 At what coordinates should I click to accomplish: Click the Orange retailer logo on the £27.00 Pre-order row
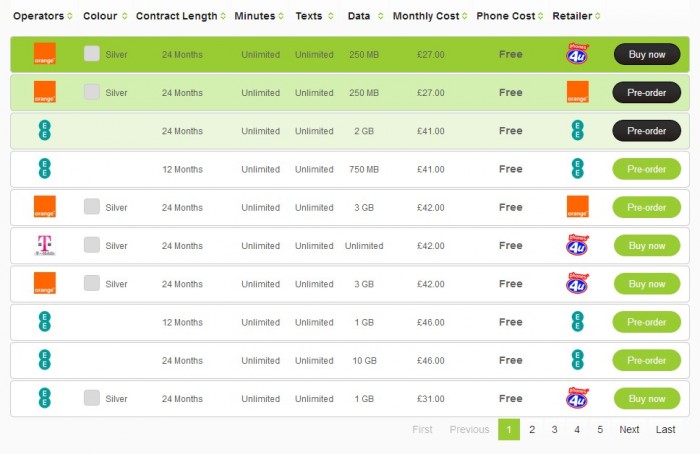pos(577,92)
